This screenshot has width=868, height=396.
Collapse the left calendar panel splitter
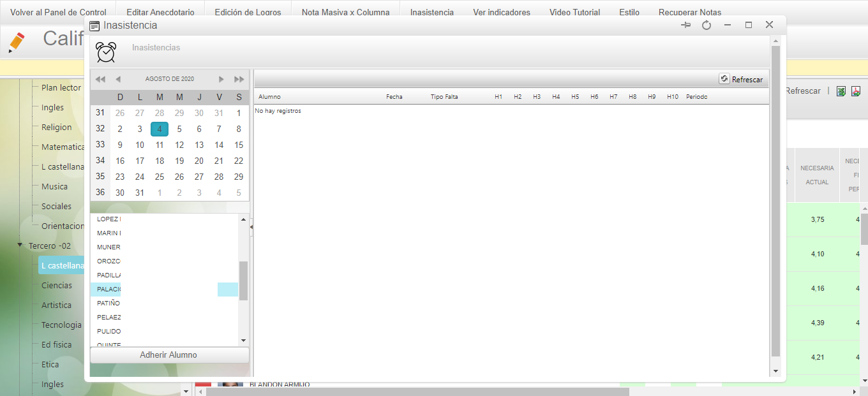click(251, 227)
